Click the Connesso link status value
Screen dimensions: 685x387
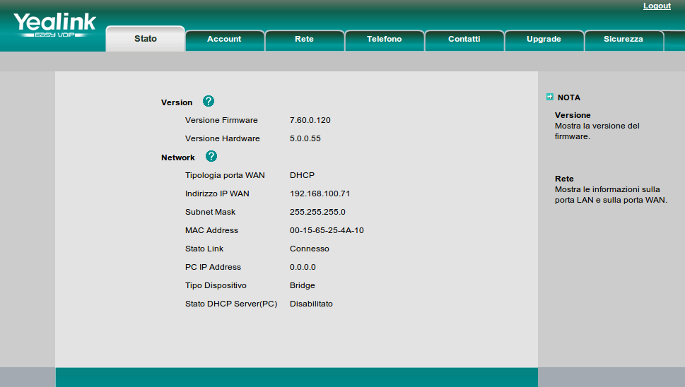point(309,249)
